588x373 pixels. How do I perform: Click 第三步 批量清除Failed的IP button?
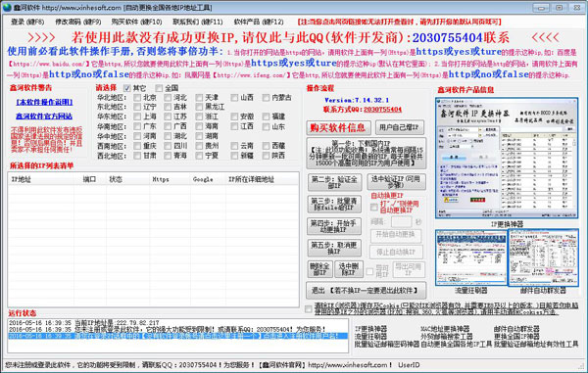pos(334,204)
